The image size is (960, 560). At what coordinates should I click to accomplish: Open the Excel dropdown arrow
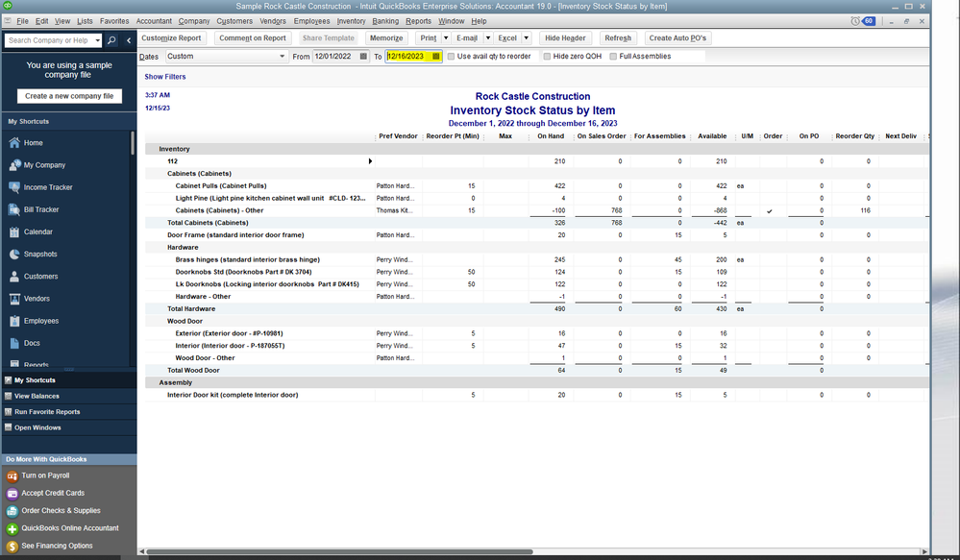(x=526, y=38)
